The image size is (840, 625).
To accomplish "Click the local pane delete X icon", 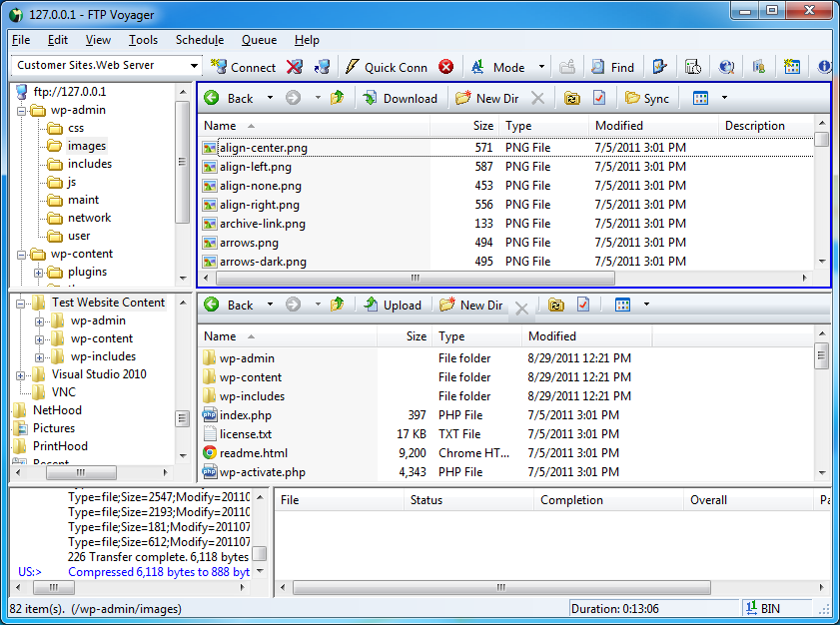I will point(521,309).
